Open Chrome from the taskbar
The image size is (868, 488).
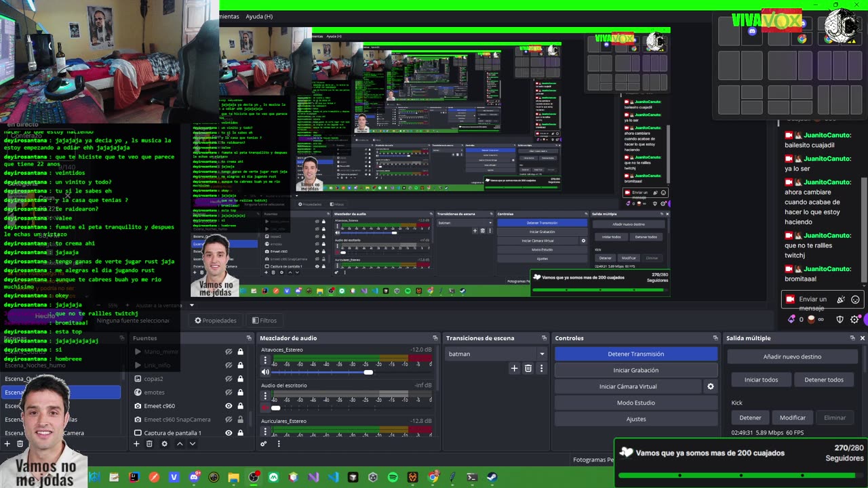pos(433,477)
